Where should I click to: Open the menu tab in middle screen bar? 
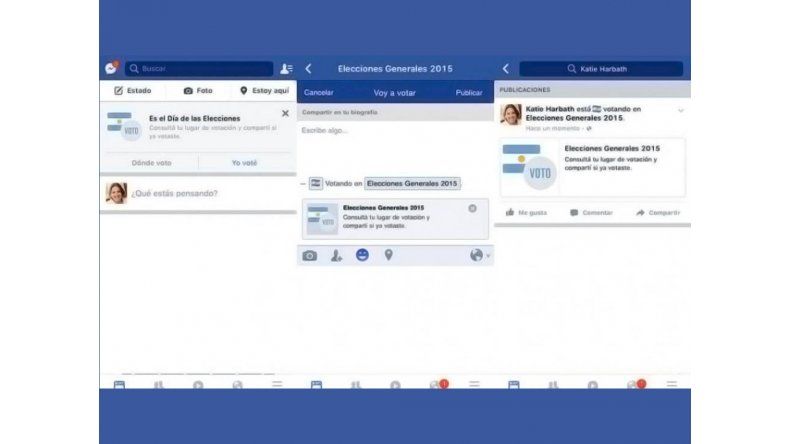(x=474, y=385)
